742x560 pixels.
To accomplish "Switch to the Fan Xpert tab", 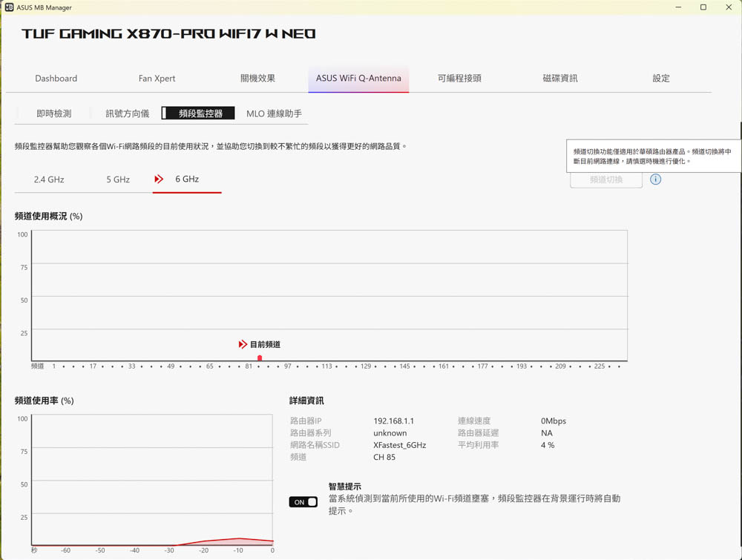I will click(157, 79).
